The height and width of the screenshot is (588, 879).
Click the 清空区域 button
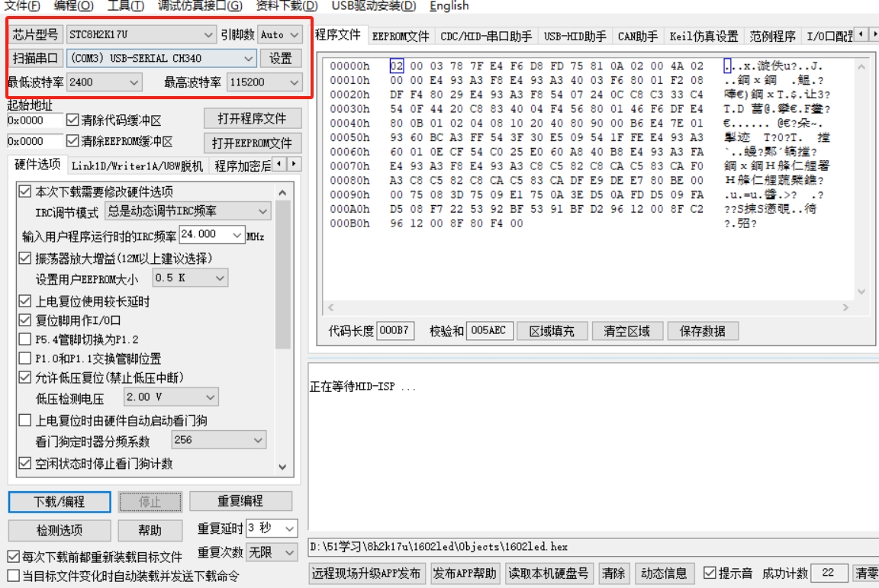627,331
